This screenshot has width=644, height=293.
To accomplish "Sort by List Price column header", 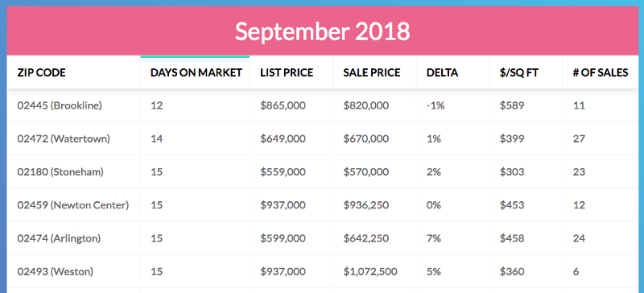I will [291, 72].
